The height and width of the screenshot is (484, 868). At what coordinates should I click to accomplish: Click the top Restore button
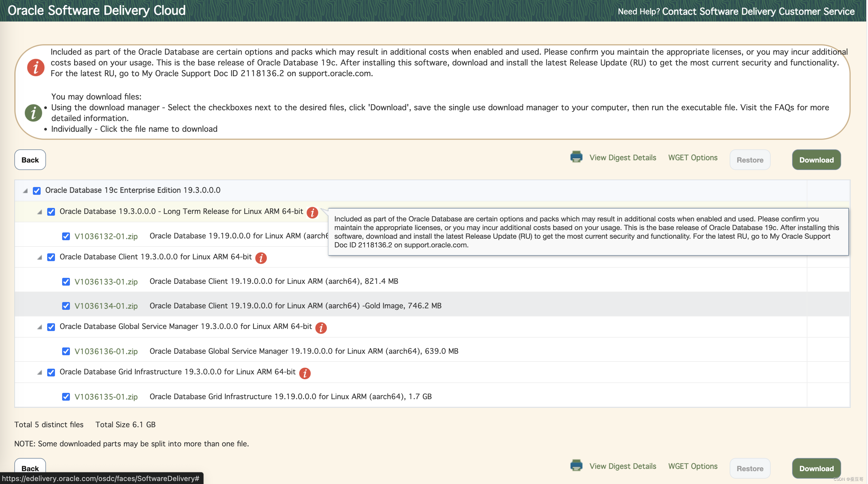(x=750, y=160)
